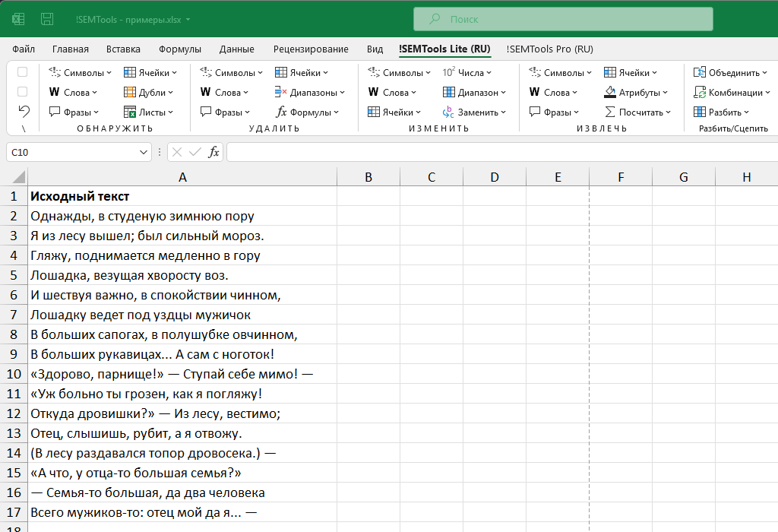Open the Данные ribbon tab
The width and height of the screenshot is (778, 532).
point(237,49)
